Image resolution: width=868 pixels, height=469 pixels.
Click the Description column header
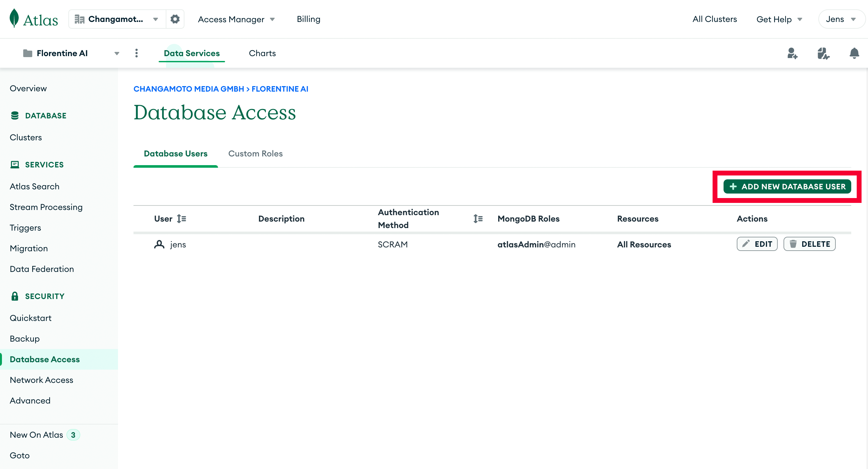tap(281, 219)
